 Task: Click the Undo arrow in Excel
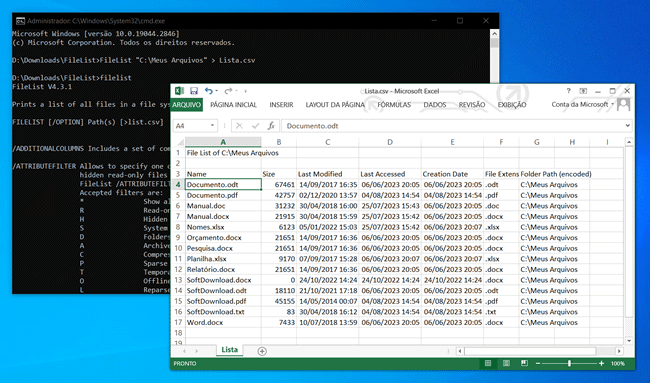(x=209, y=91)
